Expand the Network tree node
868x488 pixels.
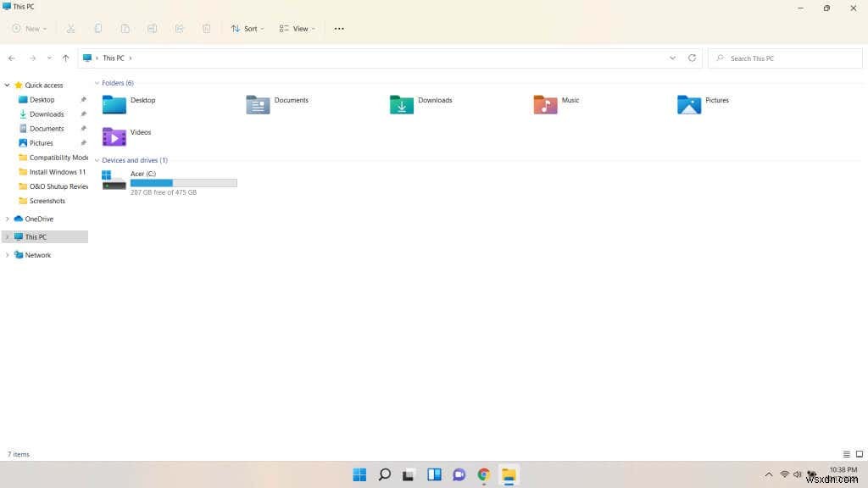pyautogui.click(x=7, y=255)
